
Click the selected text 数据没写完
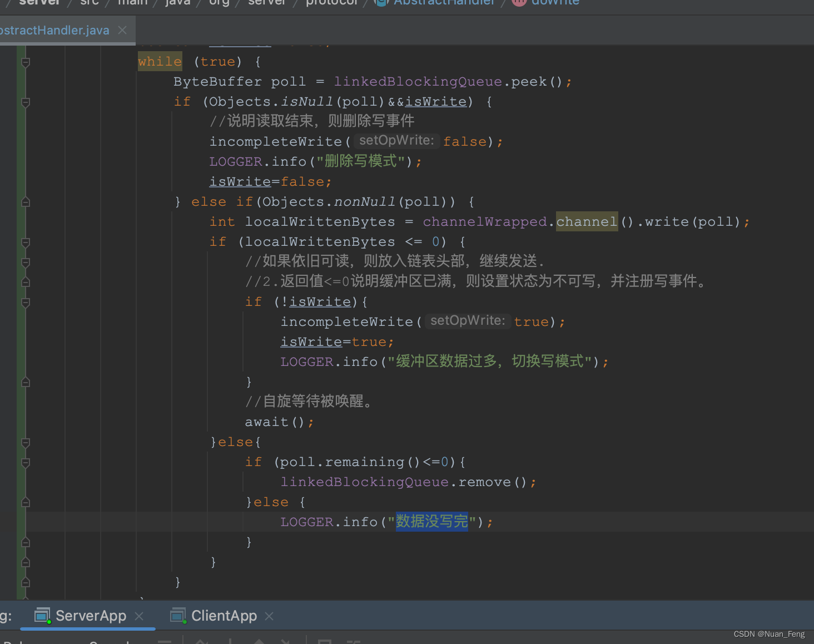pyautogui.click(x=432, y=522)
